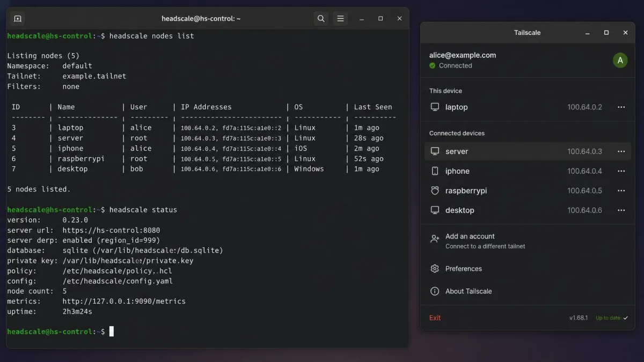Click the green Connected status checkmark icon
Screen dimensions: 644x362
tap(433, 65)
